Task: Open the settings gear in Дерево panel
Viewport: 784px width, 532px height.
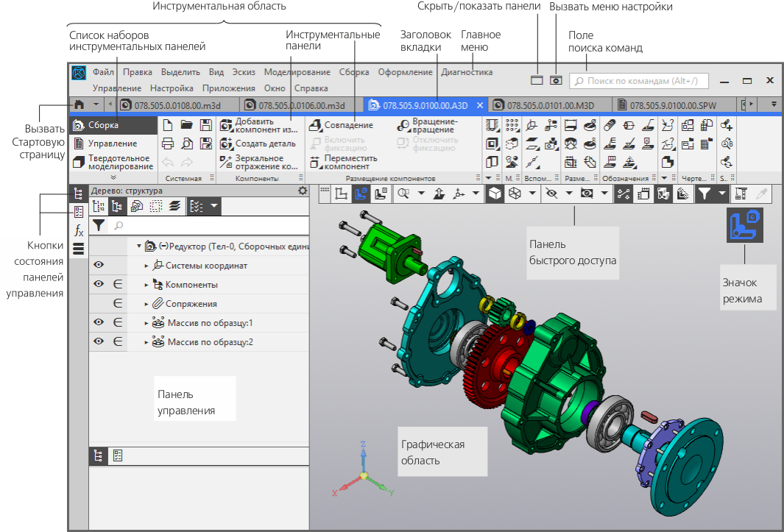Action: point(302,191)
